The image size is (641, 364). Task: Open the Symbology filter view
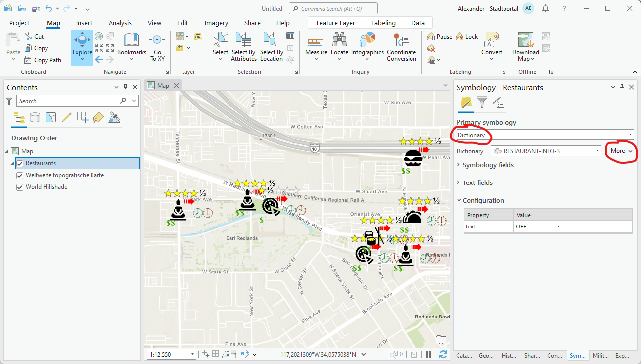coord(483,103)
